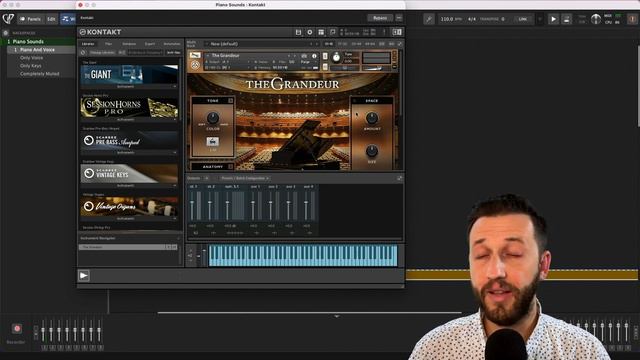Viewport: 640px width, 360px height.
Task: Open the Expert browser tab
Action: (150, 44)
